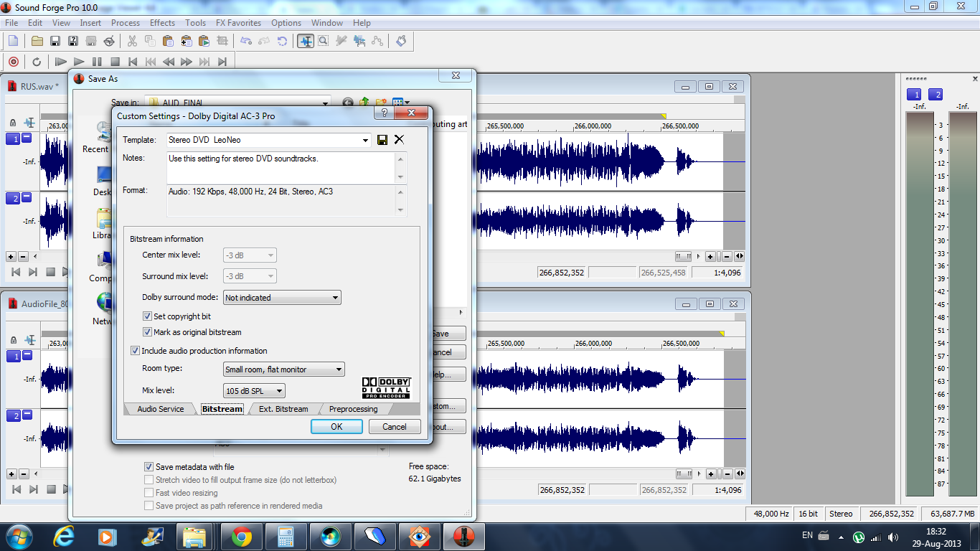
Task: Switch to Preprocessing tab
Action: tap(353, 409)
